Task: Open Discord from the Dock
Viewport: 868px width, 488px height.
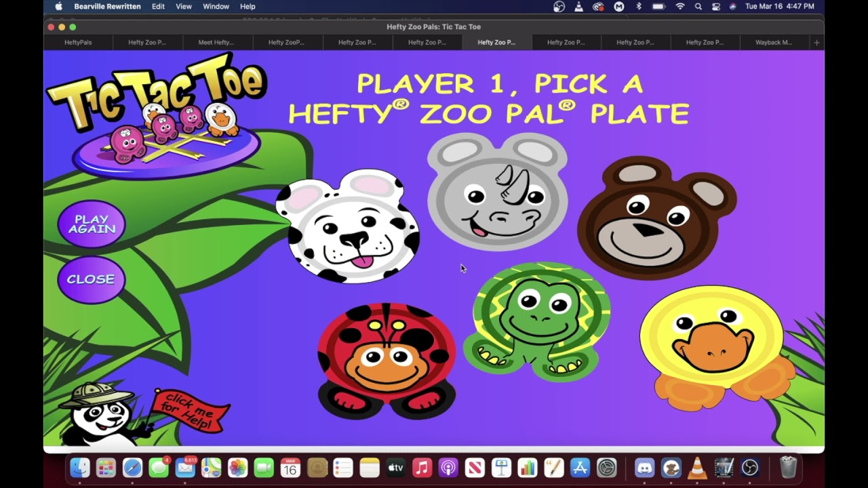Action: [644, 467]
